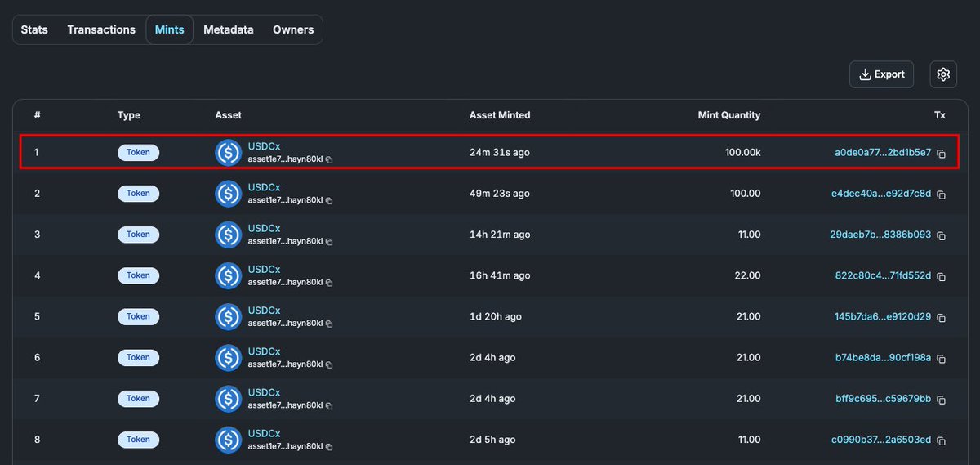Open transaction 822c80c4...71fd552d
The width and height of the screenshot is (980, 465).
(x=883, y=275)
